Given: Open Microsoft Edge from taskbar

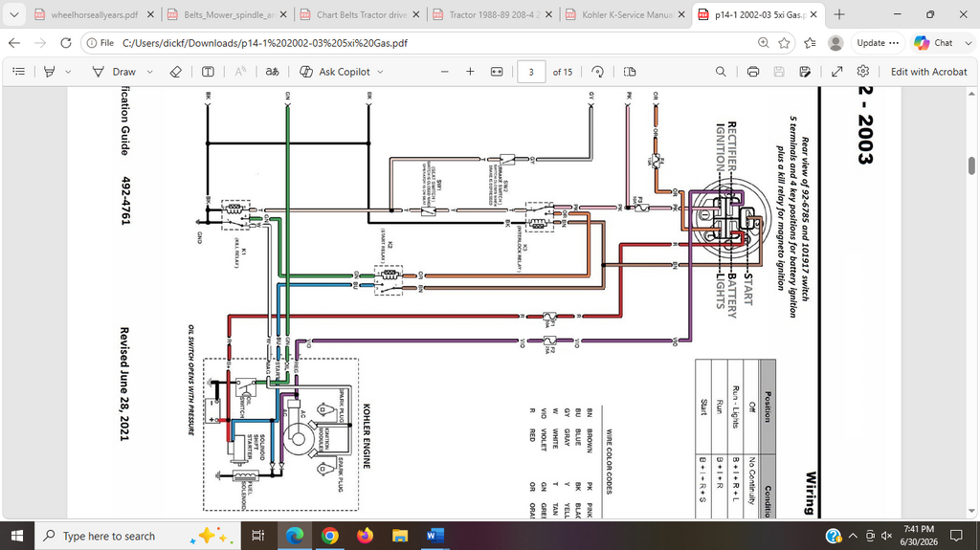Looking at the screenshot, I should click(295, 536).
